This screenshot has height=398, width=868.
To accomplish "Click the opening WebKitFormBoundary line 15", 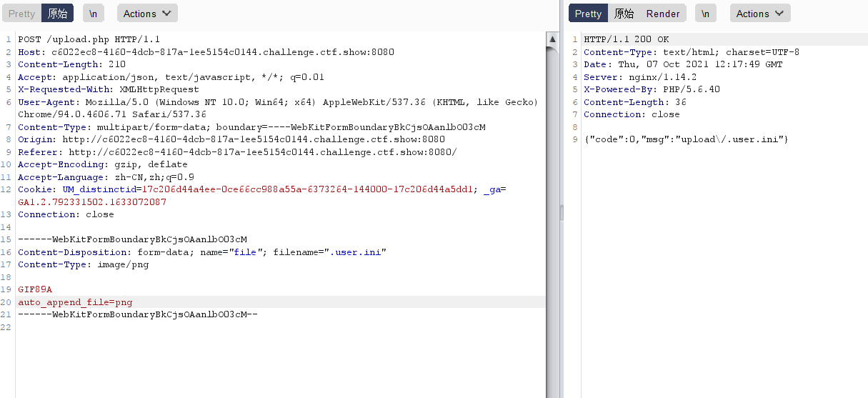I will pyautogui.click(x=132, y=239).
